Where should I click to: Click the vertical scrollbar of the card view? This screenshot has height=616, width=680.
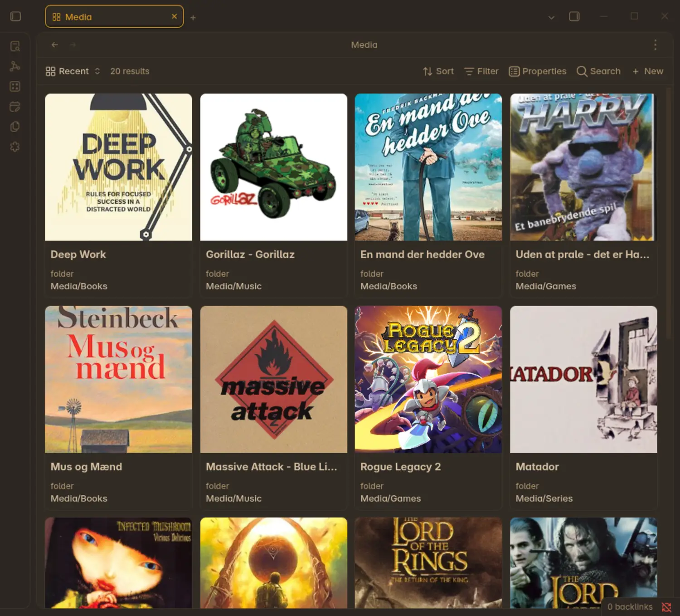coord(669,213)
